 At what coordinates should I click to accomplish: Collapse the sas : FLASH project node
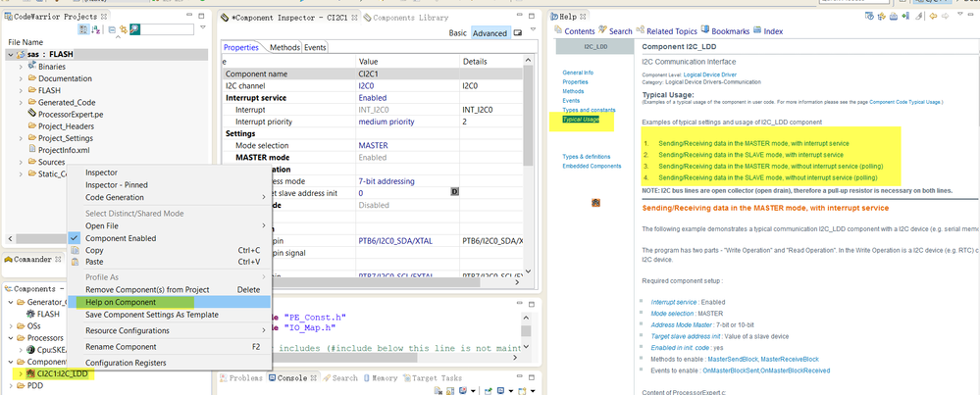(x=11, y=54)
